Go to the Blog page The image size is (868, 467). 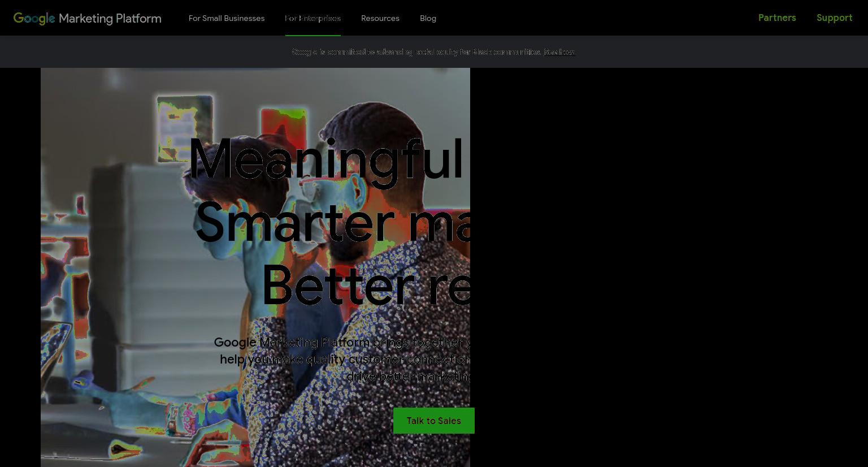428,18
